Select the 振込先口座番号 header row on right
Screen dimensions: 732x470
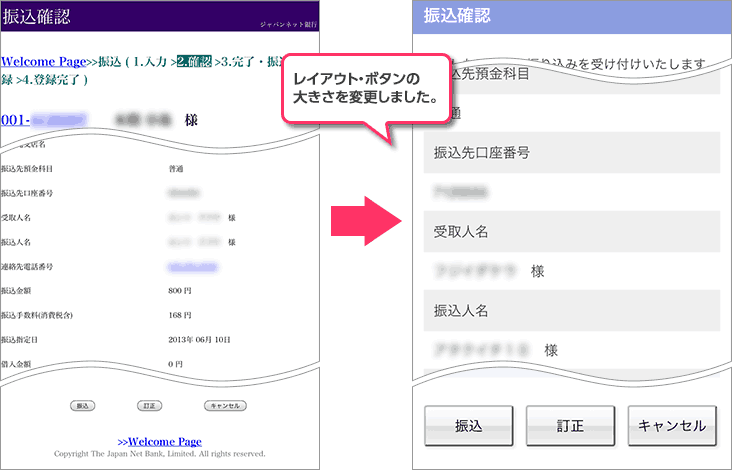[x=566, y=153]
